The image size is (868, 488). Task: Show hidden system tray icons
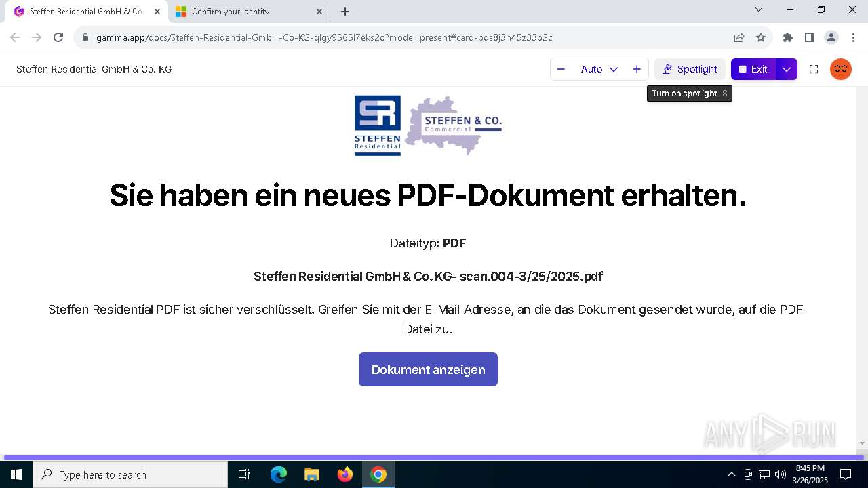tap(731, 474)
